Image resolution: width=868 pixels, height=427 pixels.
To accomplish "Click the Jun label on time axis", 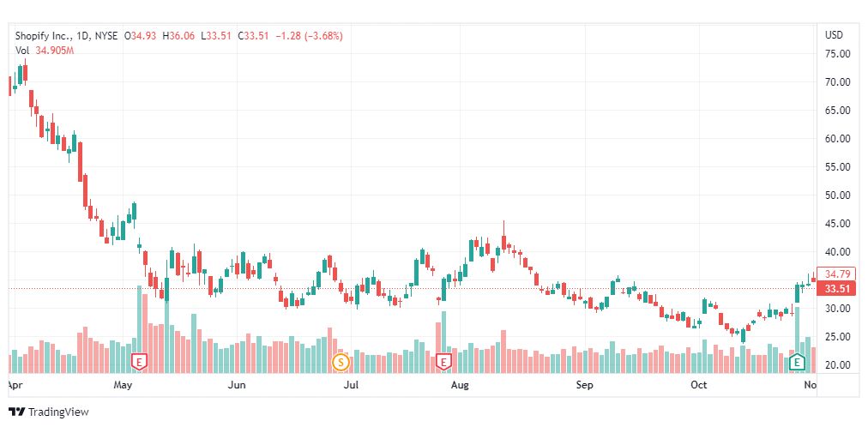I will click(237, 384).
